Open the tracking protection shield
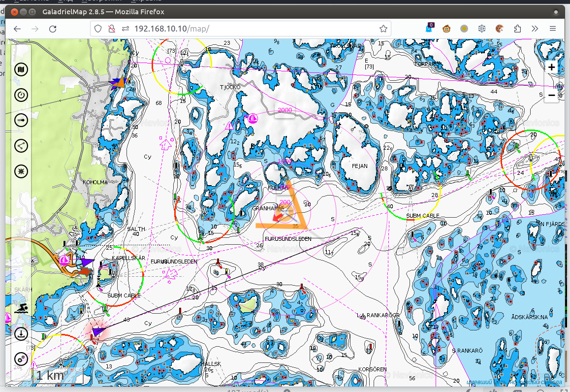This screenshot has height=392, width=570. pyautogui.click(x=98, y=29)
